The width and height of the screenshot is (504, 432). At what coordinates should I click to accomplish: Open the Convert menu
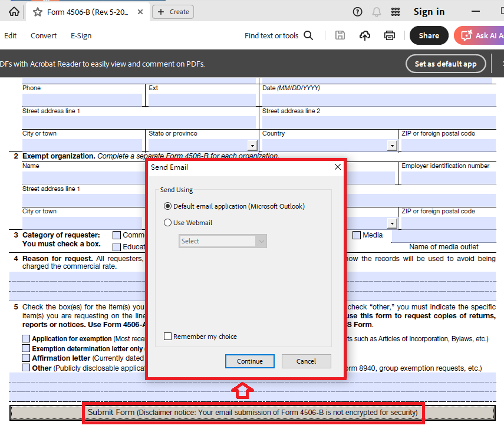click(44, 36)
